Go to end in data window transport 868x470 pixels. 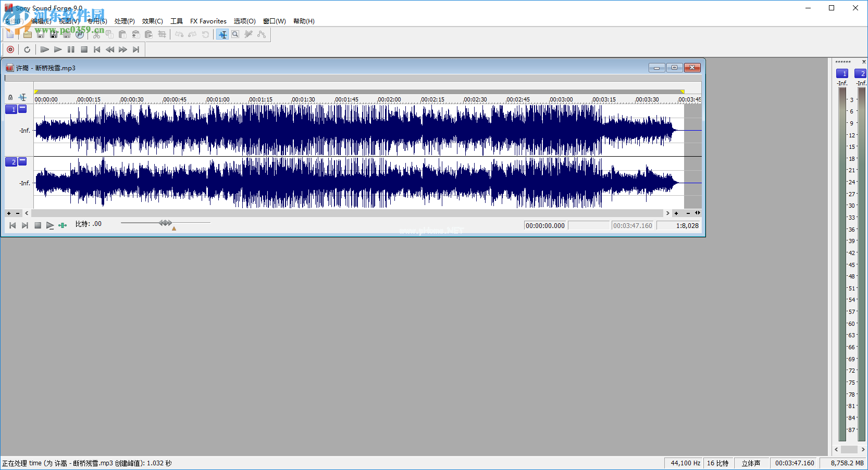25,225
